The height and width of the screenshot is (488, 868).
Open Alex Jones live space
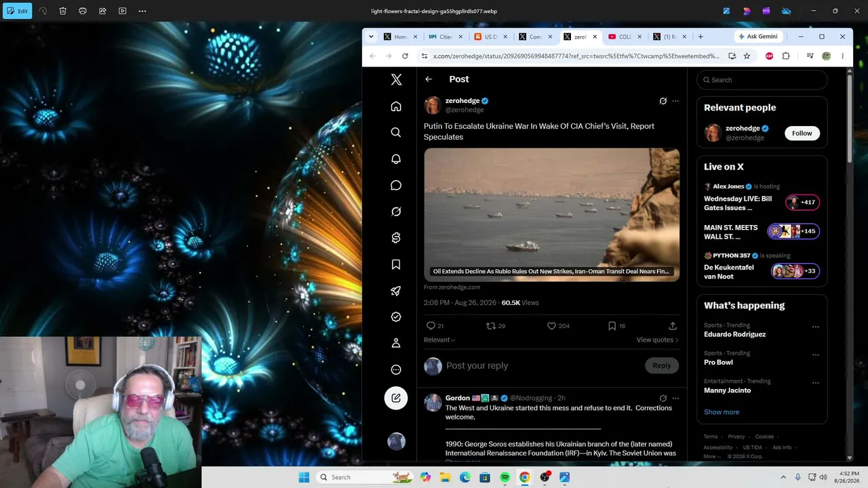(x=762, y=197)
